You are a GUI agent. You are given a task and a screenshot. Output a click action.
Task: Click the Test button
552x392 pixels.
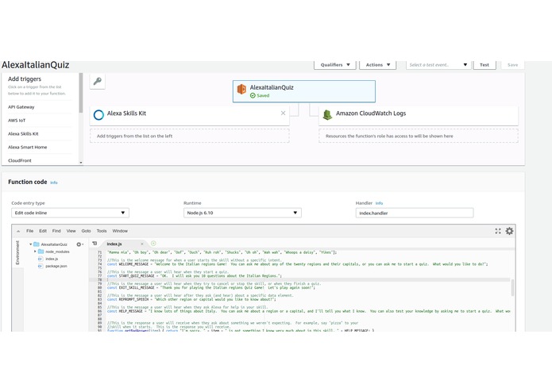(x=484, y=65)
